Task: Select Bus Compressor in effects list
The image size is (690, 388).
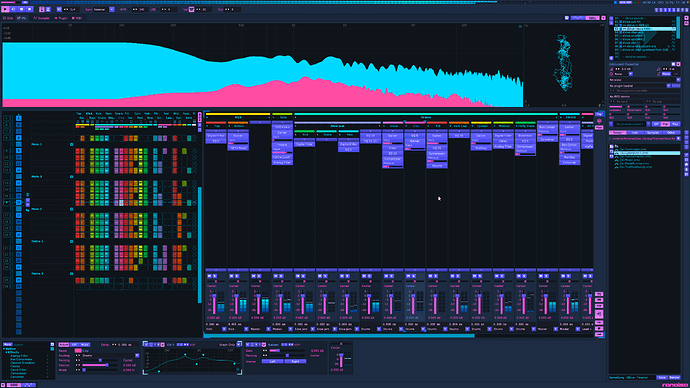Action: pos(22,359)
